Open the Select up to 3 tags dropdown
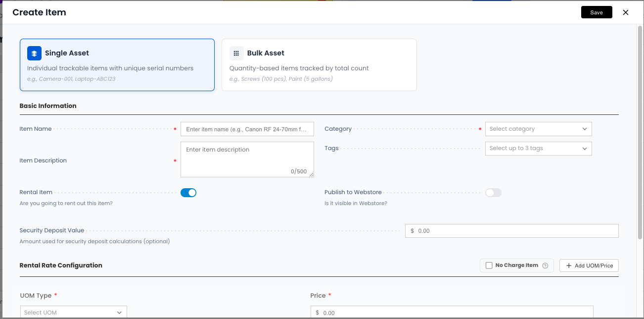644x319 pixels. (x=538, y=148)
